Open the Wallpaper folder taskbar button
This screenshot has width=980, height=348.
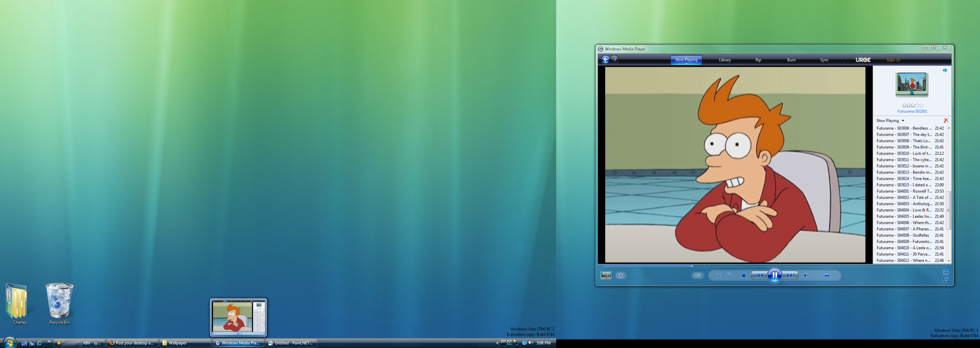(x=185, y=343)
